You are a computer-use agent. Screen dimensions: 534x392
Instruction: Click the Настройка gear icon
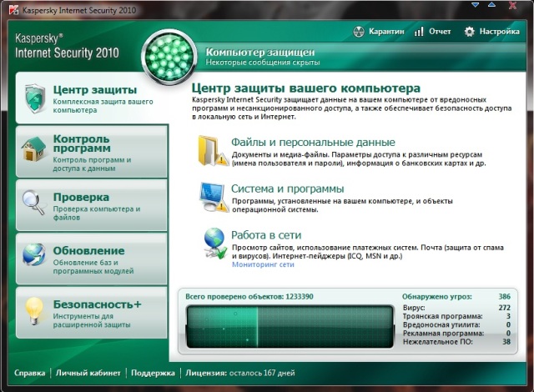coord(469,32)
